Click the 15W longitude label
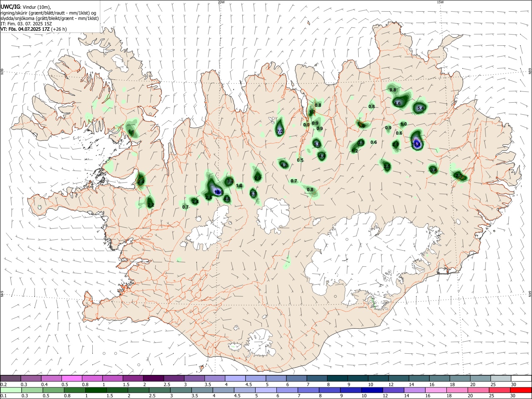 pos(440,2)
